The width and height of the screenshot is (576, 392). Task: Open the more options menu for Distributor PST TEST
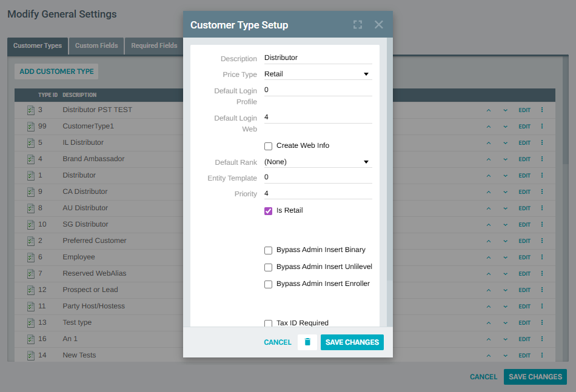[x=542, y=110]
